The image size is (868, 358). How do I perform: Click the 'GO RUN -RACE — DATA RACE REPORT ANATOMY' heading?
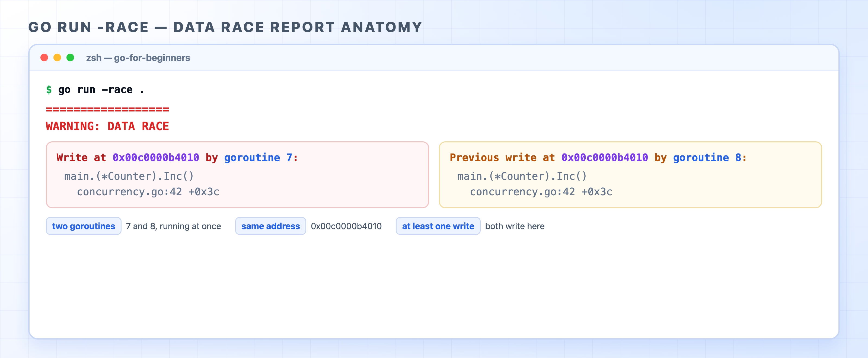[x=225, y=27]
